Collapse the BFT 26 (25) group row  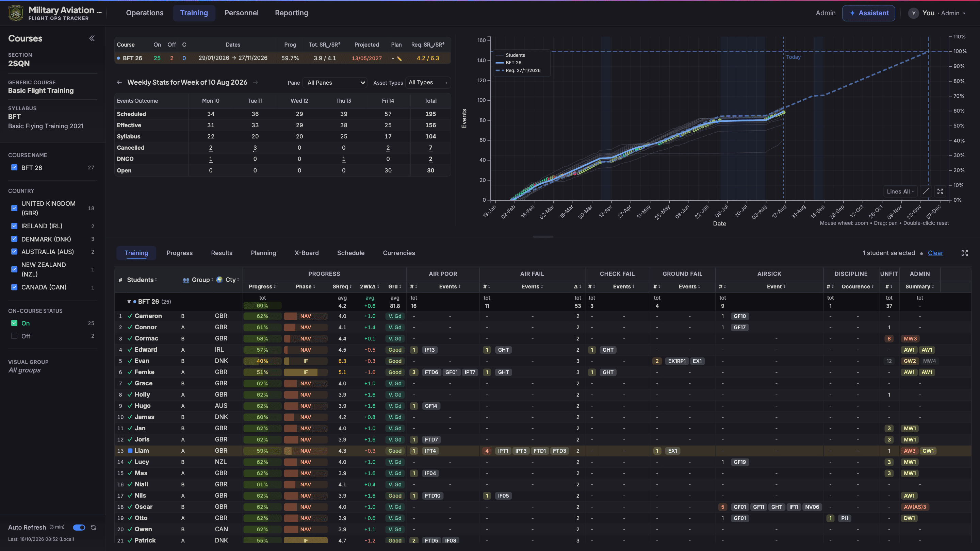tap(129, 302)
